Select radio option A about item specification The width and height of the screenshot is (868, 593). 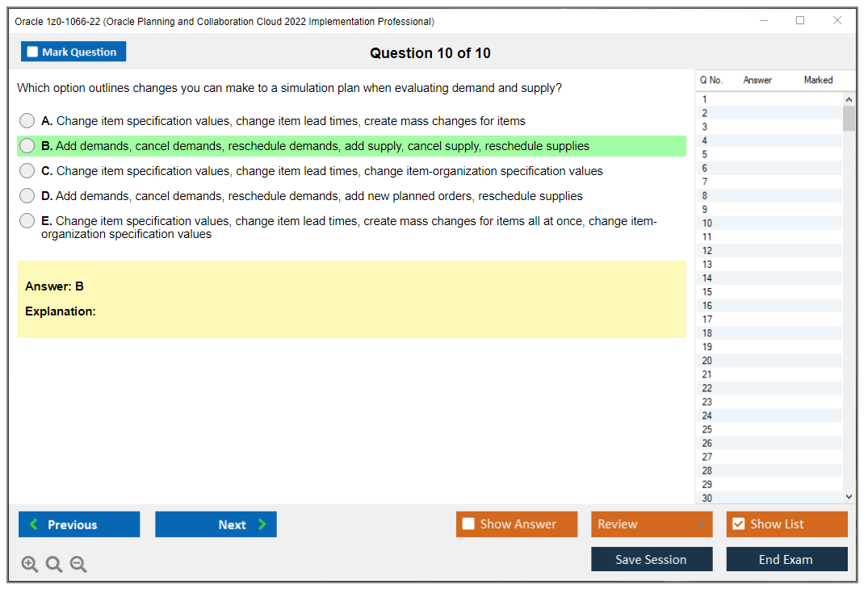point(27,121)
